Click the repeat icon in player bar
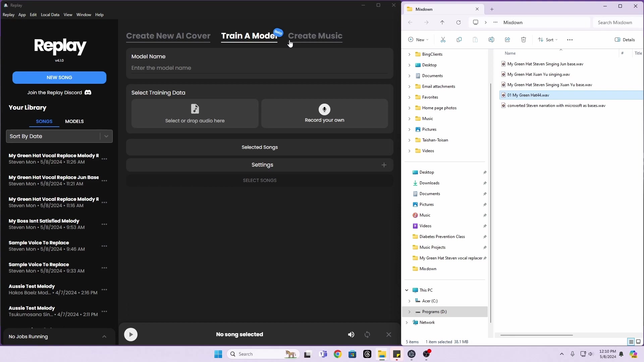This screenshot has width=644, height=362. 368,334
